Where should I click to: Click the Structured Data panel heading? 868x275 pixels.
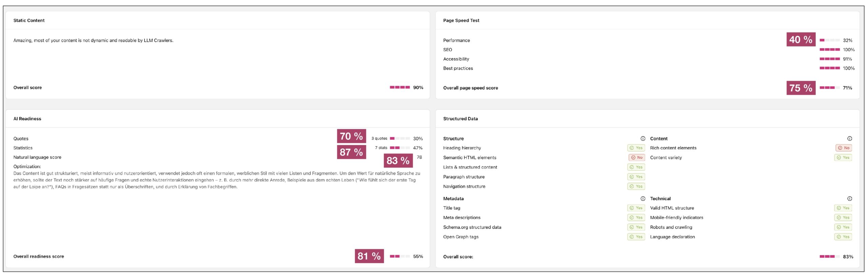[x=460, y=119]
